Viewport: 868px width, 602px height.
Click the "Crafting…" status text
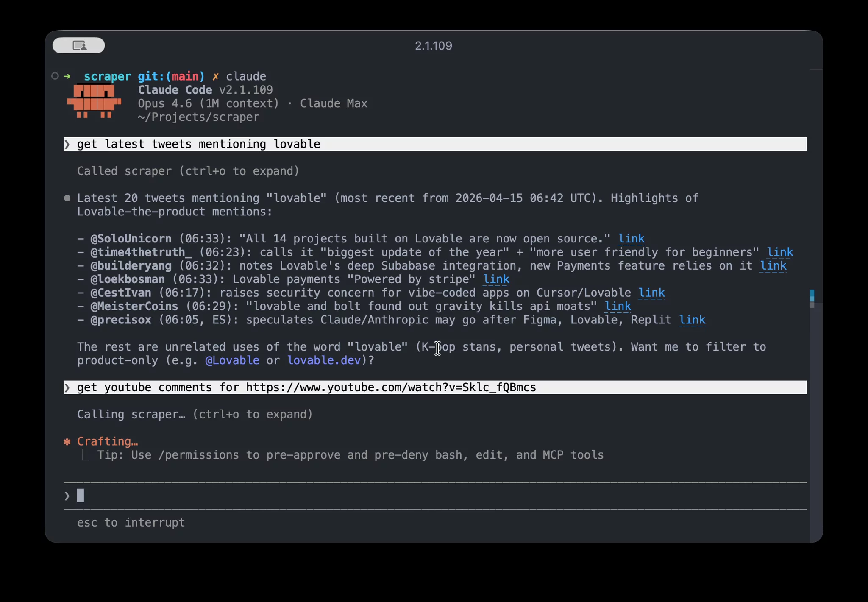coord(108,442)
